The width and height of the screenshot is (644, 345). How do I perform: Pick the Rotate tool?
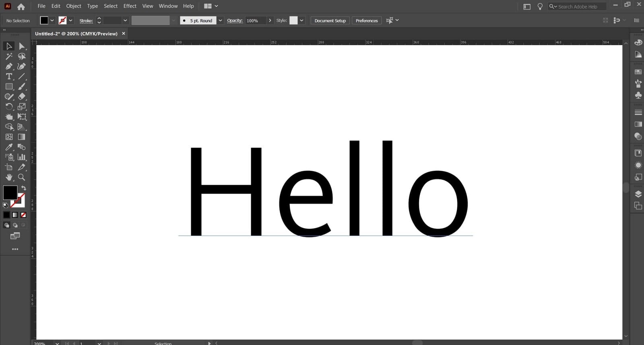[x=9, y=107]
